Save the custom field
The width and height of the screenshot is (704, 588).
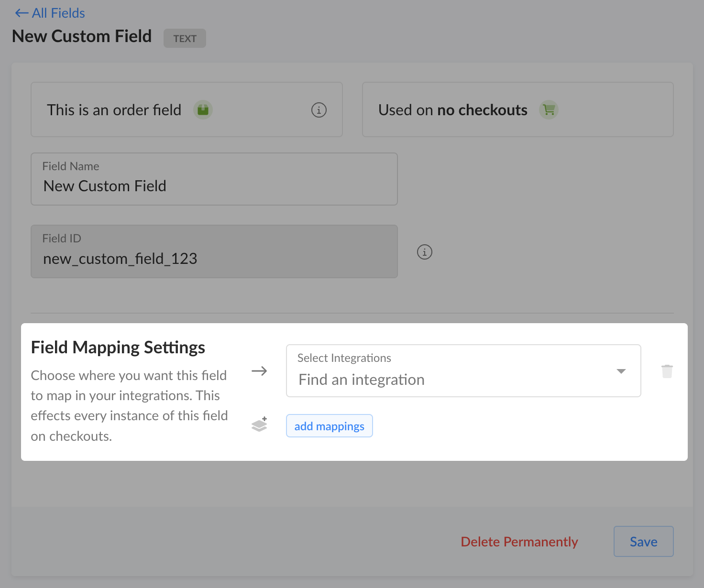[x=644, y=542]
